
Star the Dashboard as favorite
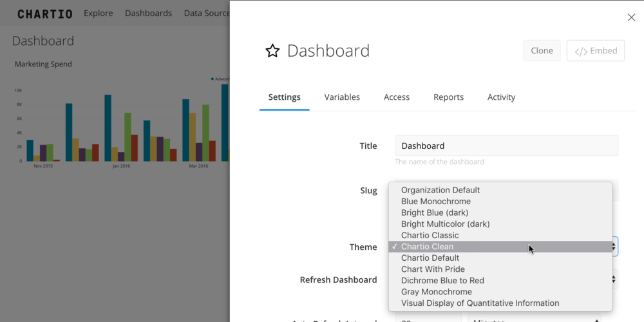coord(272,51)
